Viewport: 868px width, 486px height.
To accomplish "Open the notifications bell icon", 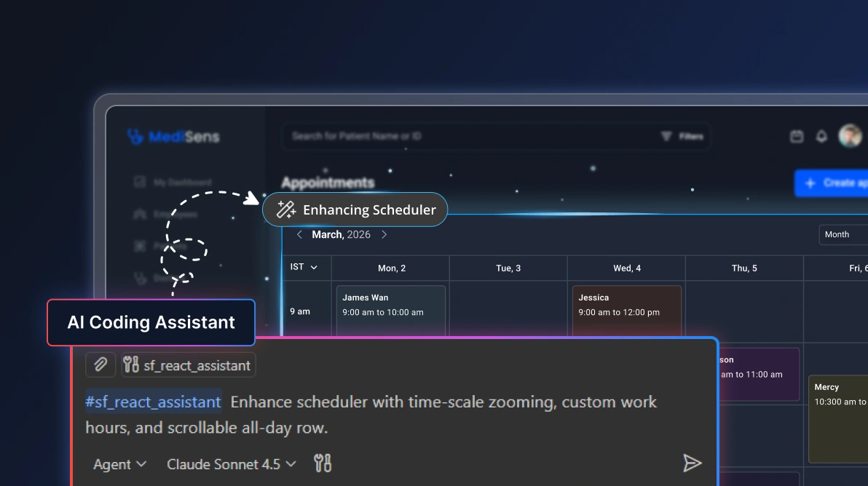I will point(821,136).
